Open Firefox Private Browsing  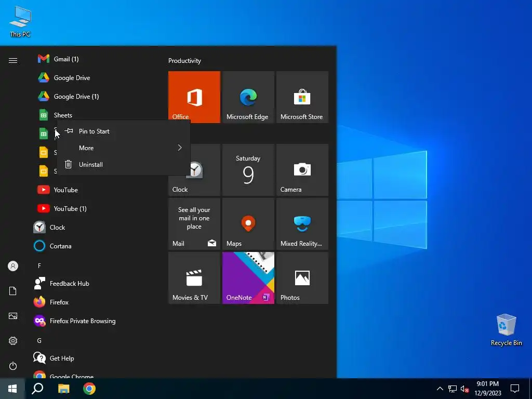pyautogui.click(x=95, y=320)
